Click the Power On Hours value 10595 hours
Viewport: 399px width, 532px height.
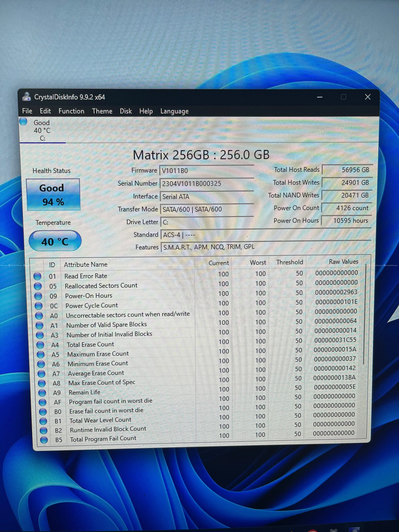346,220
